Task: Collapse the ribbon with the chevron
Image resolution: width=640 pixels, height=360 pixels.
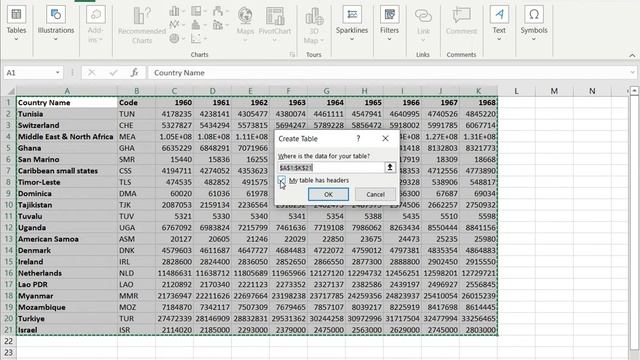Action: pos(632,56)
